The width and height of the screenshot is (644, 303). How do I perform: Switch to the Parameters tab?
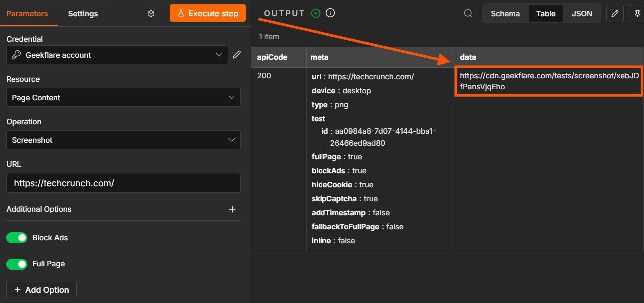27,14
